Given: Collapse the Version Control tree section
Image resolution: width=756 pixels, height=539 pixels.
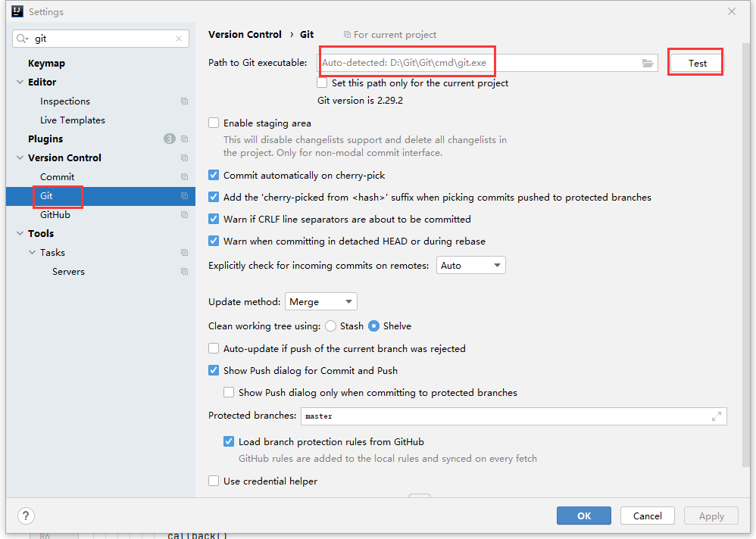Looking at the screenshot, I should pos(20,157).
